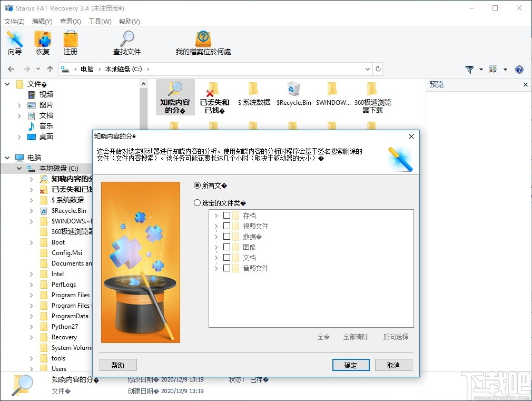
Task: Open the 工具(W) menu
Action: tap(100, 22)
